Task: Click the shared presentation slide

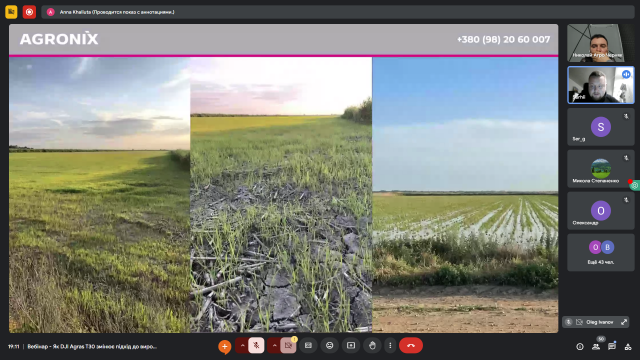Action: coord(283,178)
